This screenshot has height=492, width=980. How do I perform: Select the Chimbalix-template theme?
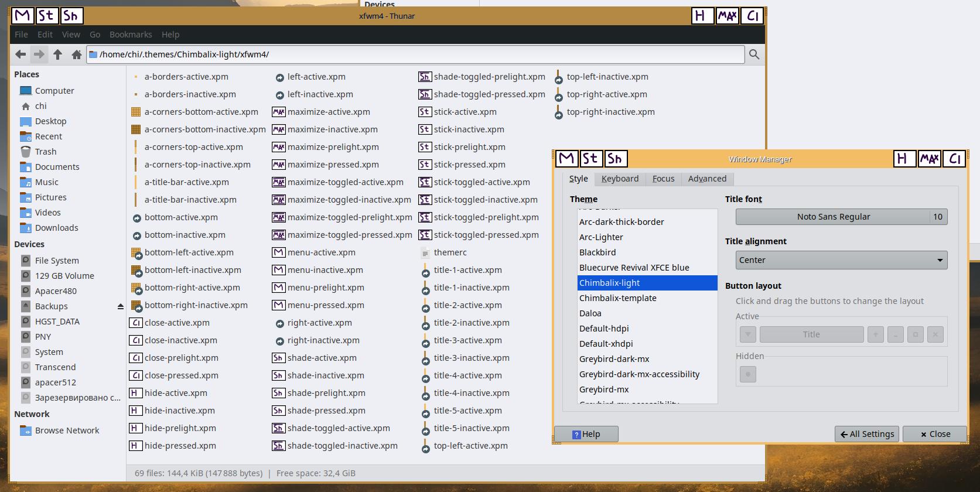pos(647,298)
